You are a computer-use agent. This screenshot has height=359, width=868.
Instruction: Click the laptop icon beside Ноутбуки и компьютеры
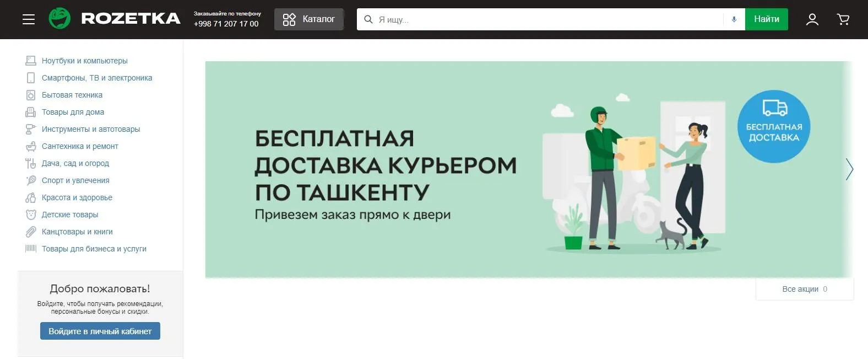(x=31, y=61)
